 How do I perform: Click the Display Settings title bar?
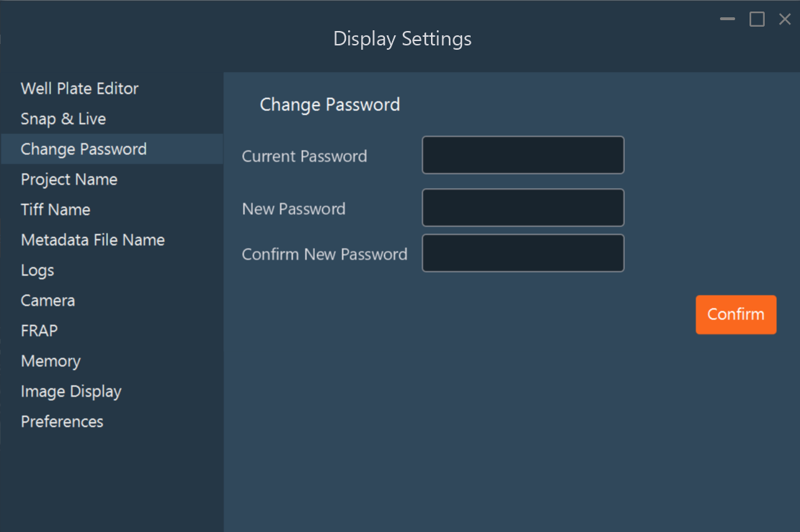[401, 39]
